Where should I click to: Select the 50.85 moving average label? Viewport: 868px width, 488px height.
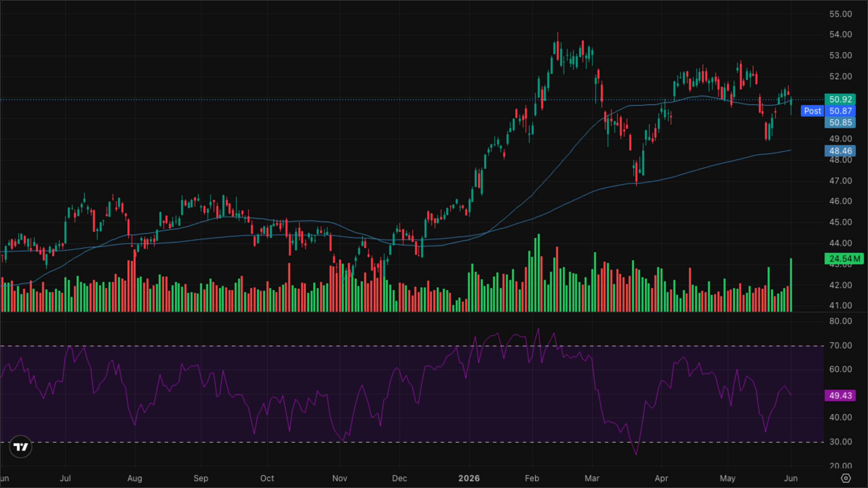click(840, 122)
